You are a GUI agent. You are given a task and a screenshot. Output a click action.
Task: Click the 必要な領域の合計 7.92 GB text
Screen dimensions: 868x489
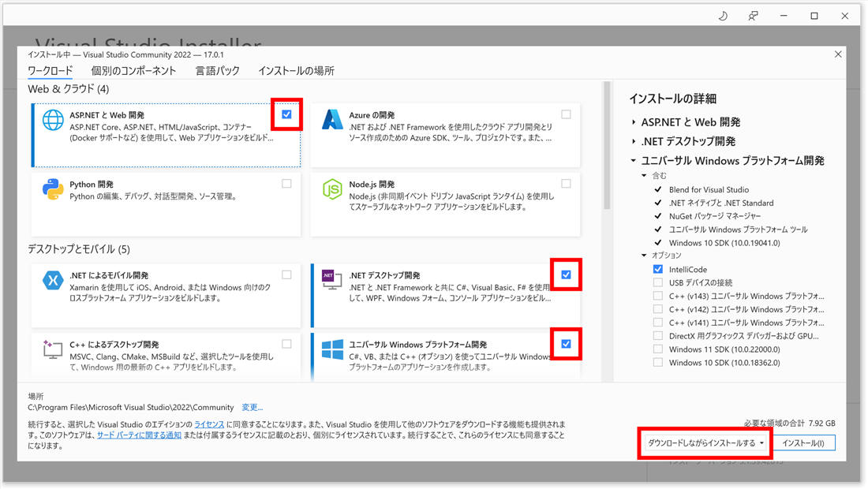(x=789, y=424)
